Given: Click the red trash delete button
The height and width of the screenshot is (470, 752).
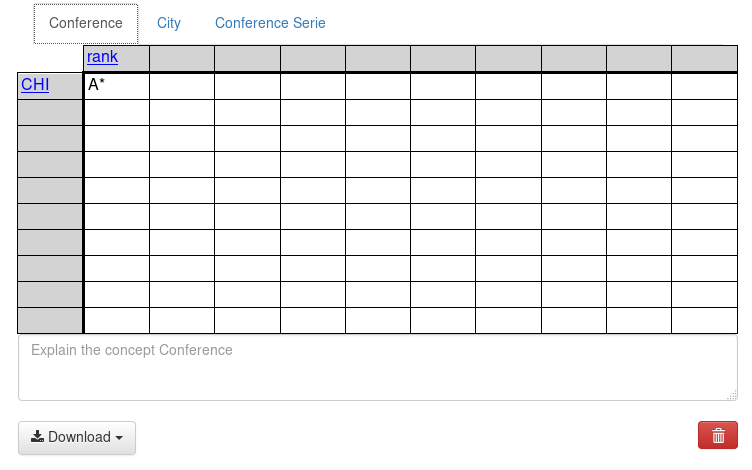Looking at the screenshot, I should 717,435.
